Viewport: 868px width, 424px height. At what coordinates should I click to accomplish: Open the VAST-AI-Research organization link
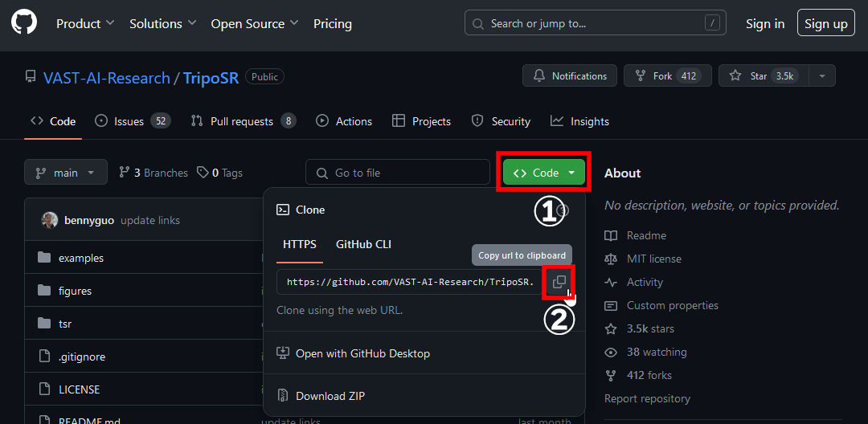(x=107, y=78)
